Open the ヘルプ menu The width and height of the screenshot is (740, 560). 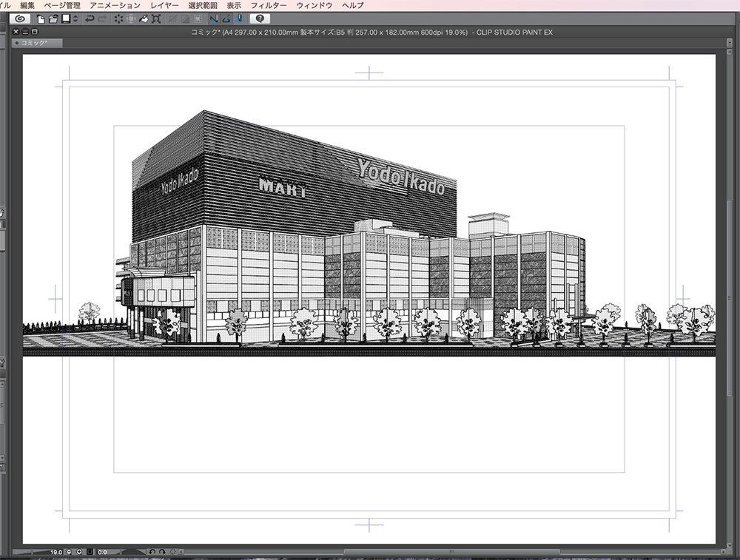point(352,5)
